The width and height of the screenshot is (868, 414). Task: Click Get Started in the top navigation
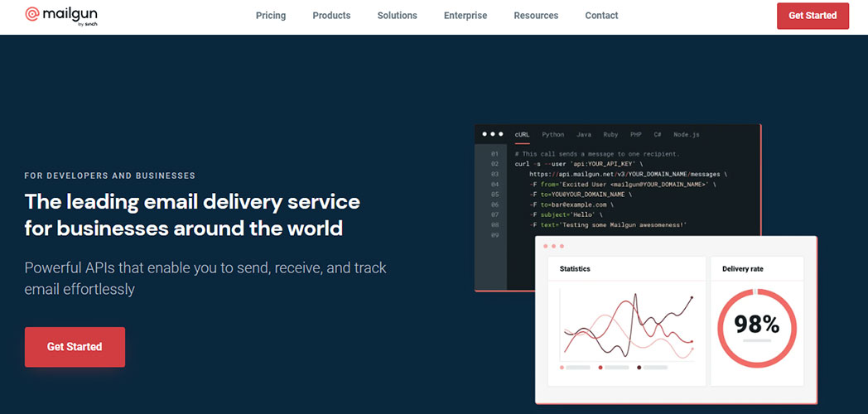point(813,16)
